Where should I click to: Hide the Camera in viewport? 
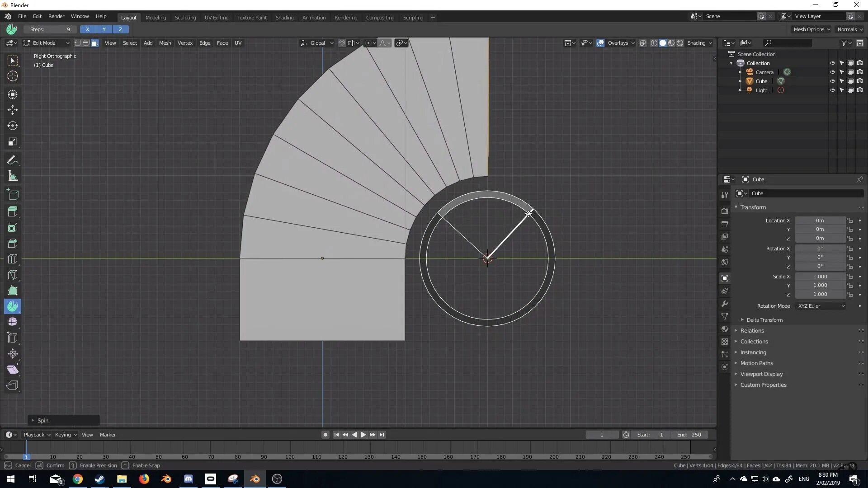pos(832,72)
